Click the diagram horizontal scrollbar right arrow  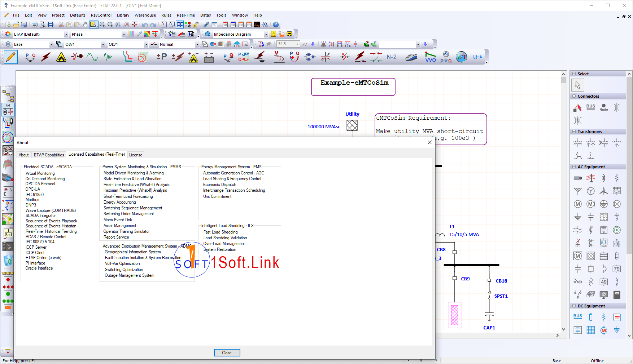(x=558, y=335)
